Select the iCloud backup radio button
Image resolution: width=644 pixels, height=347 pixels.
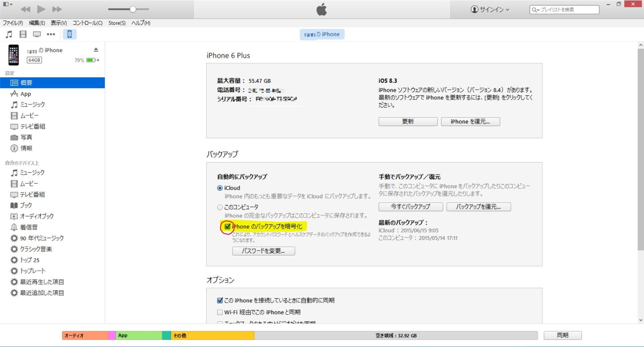pyautogui.click(x=220, y=188)
